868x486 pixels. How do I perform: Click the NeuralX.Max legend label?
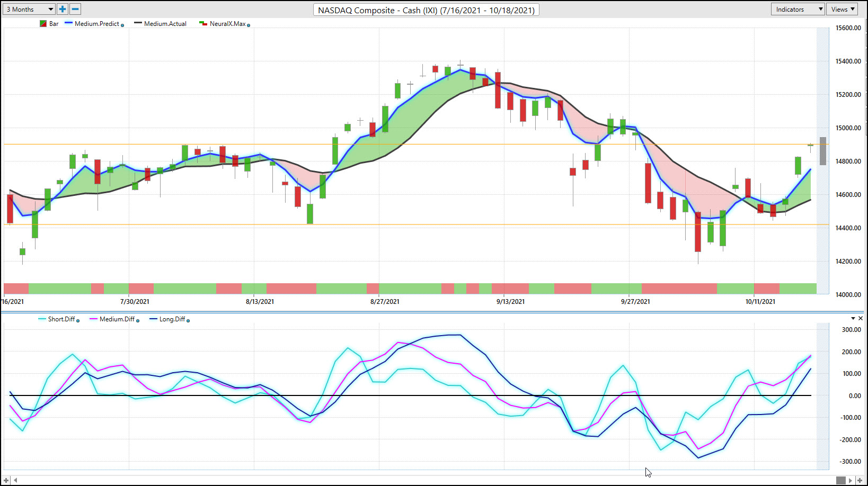(x=228, y=24)
